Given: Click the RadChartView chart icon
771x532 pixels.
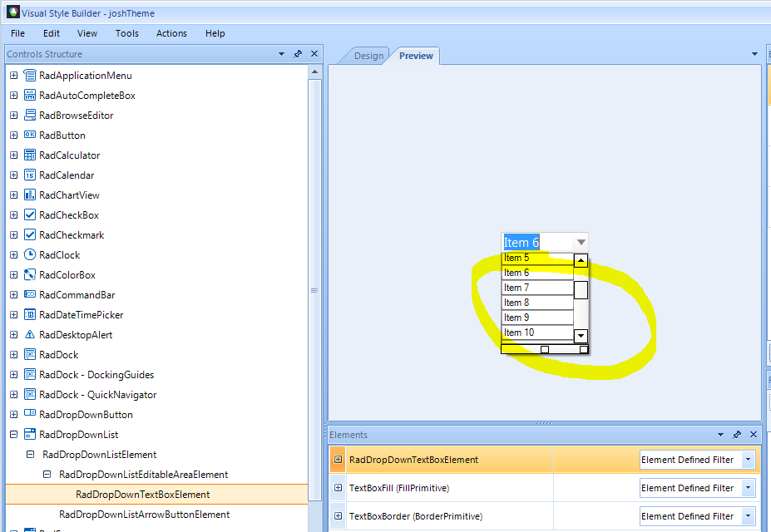Looking at the screenshot, I should [30, 195].
